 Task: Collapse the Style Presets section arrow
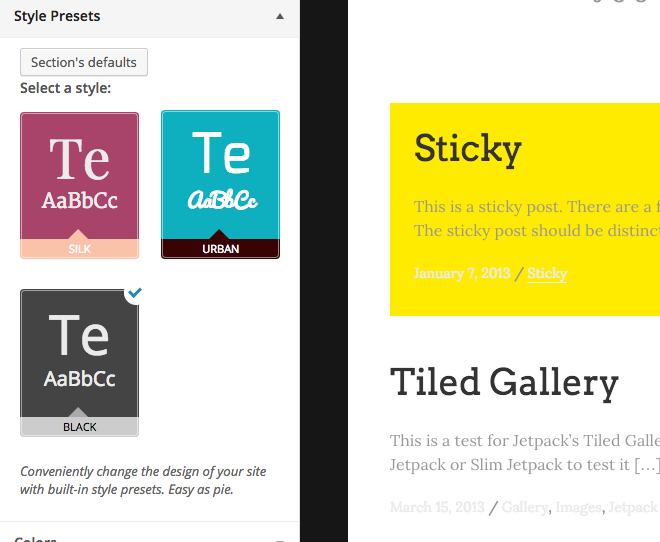coord(279,16)
